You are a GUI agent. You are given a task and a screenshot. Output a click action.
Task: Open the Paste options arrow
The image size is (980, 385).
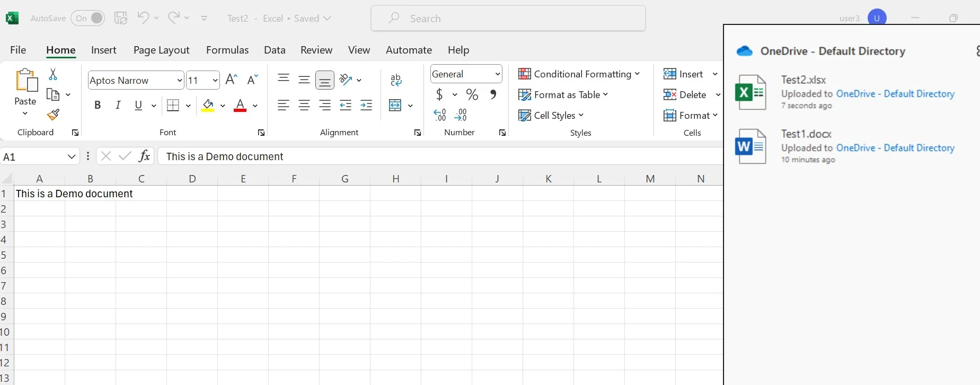[25, 113]
